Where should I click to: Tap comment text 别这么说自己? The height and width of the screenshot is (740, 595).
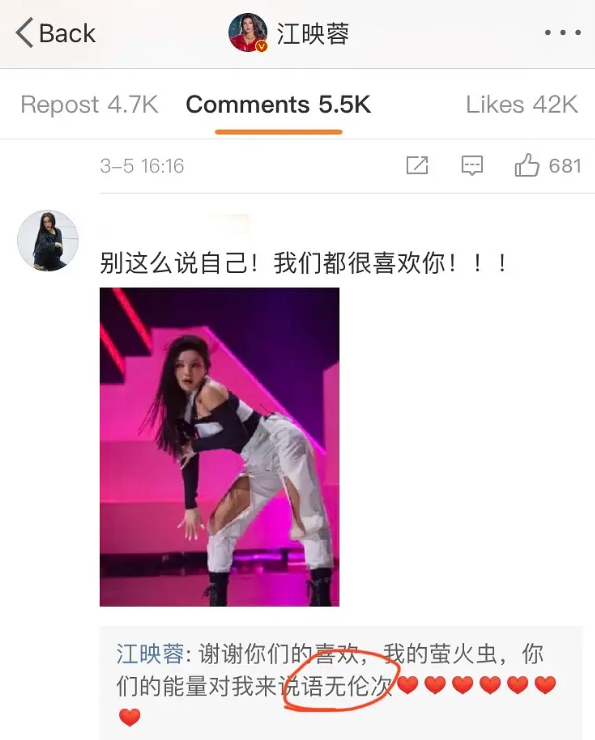pyautogui.click(x=174, y=263)
